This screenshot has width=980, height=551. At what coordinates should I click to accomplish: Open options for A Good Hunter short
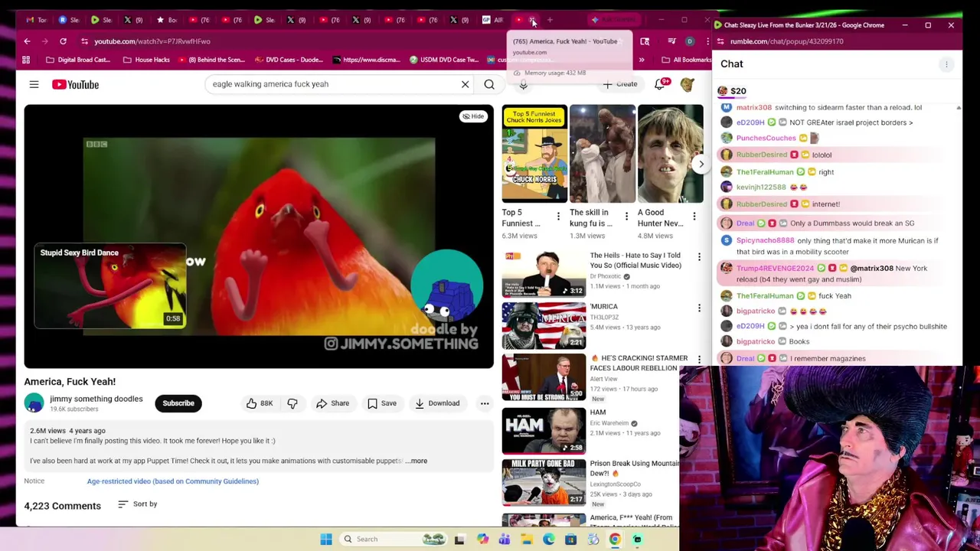(x=694, y=217)
